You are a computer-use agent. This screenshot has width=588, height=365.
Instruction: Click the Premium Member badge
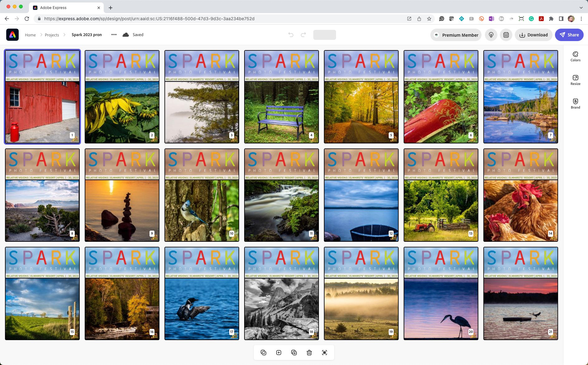tap(456, 35)
